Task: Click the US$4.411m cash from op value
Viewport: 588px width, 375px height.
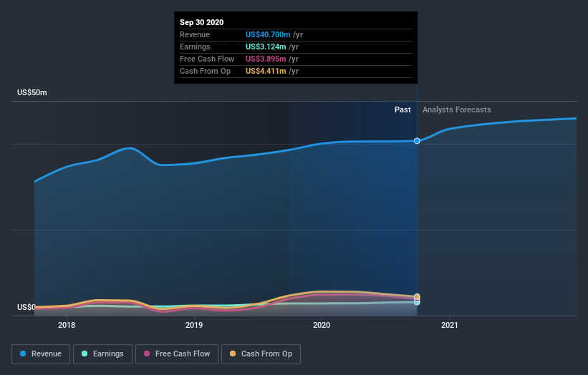Action: [266, 71]
